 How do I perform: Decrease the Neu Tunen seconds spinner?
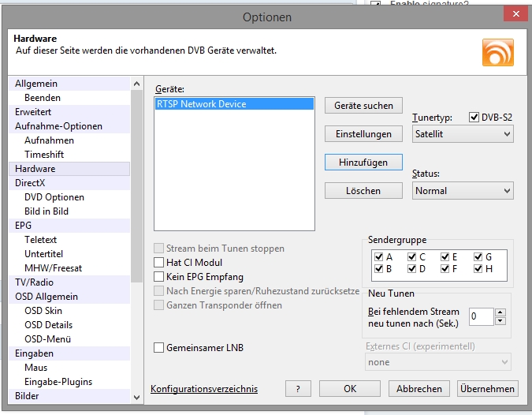click(x=500, y=321)
